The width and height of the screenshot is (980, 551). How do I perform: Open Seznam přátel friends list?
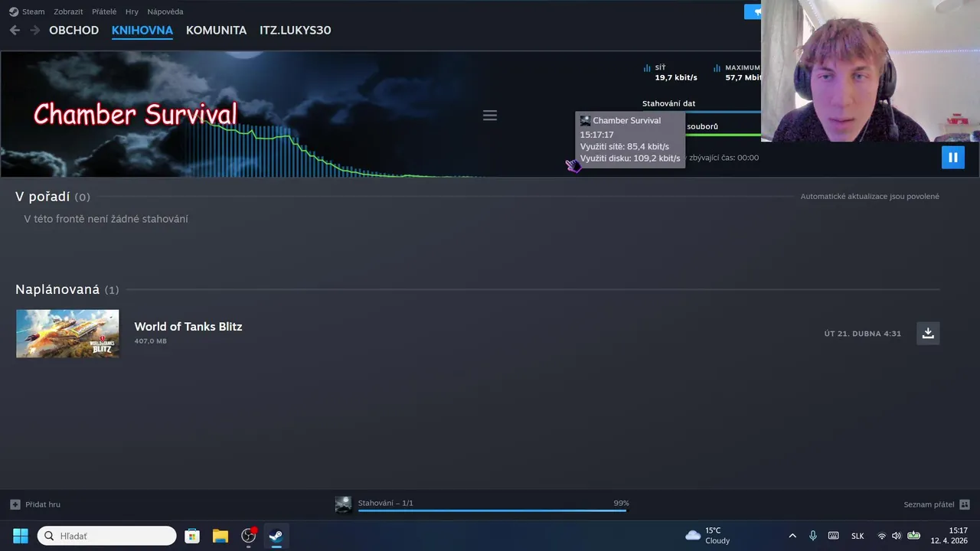coord(929,504)
